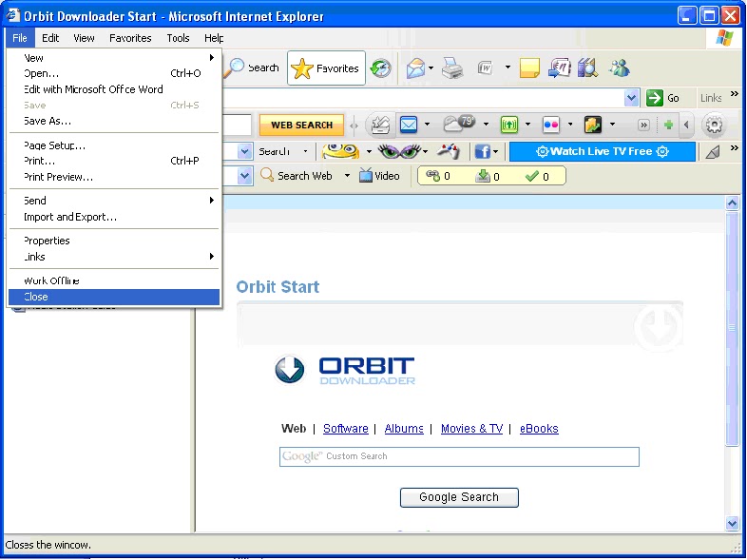Image resolution: width=747 pixels, height=560 pixels.
Task: Click the Edit with Word icon
Action: pyautogui.click(x=485, y=68)
